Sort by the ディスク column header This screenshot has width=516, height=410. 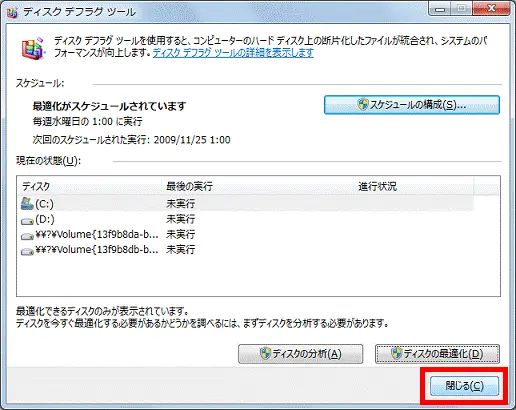[89, 186]
